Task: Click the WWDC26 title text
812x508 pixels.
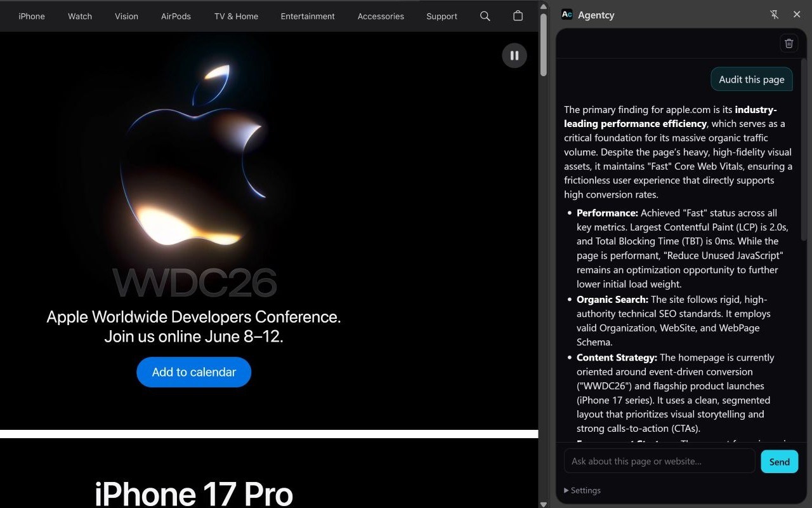Action: (194, 283)
